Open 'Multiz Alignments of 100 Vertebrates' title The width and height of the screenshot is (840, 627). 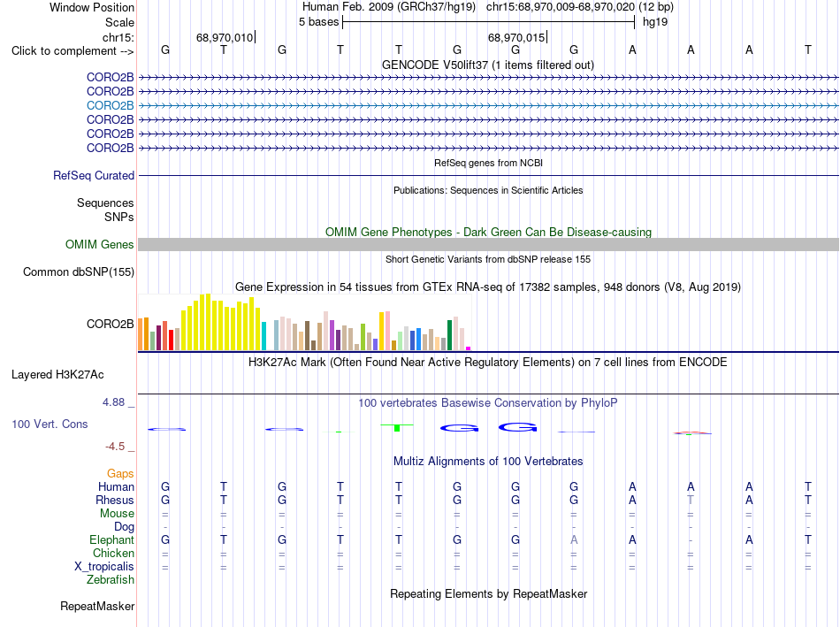point(488,461)
